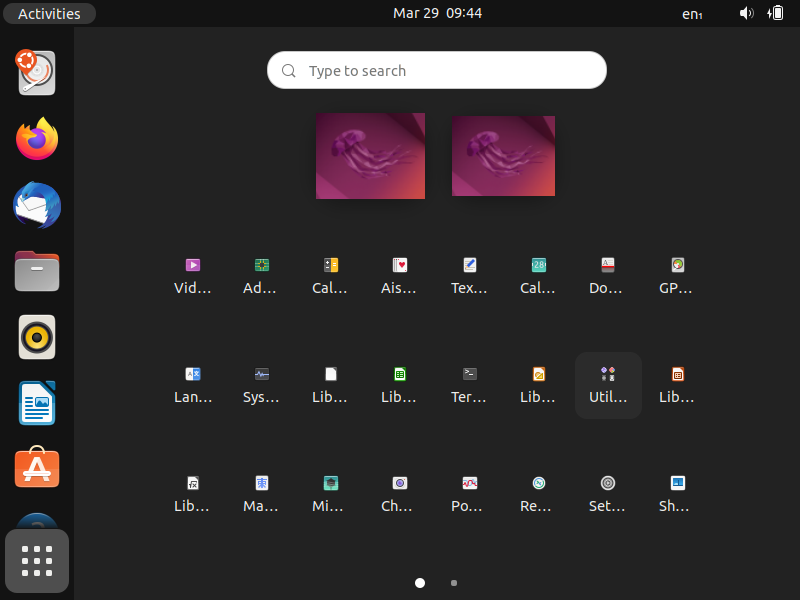Click the Activities button

point(49,14)
